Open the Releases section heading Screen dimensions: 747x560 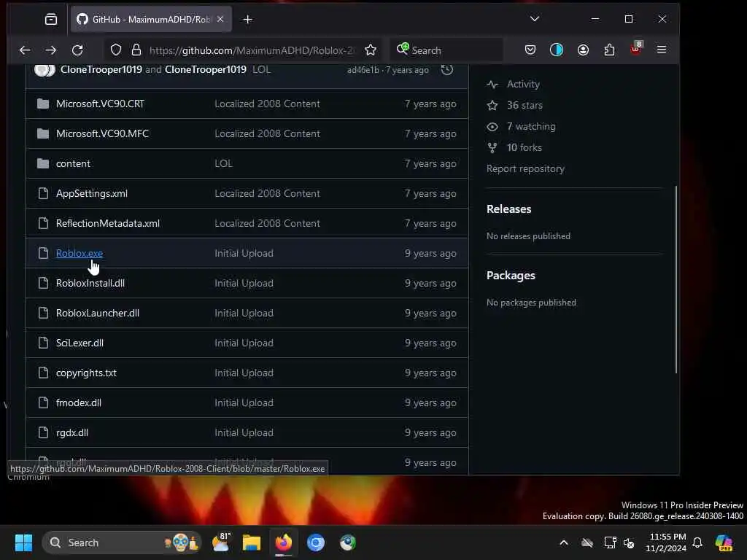click(x=508, y=209)
